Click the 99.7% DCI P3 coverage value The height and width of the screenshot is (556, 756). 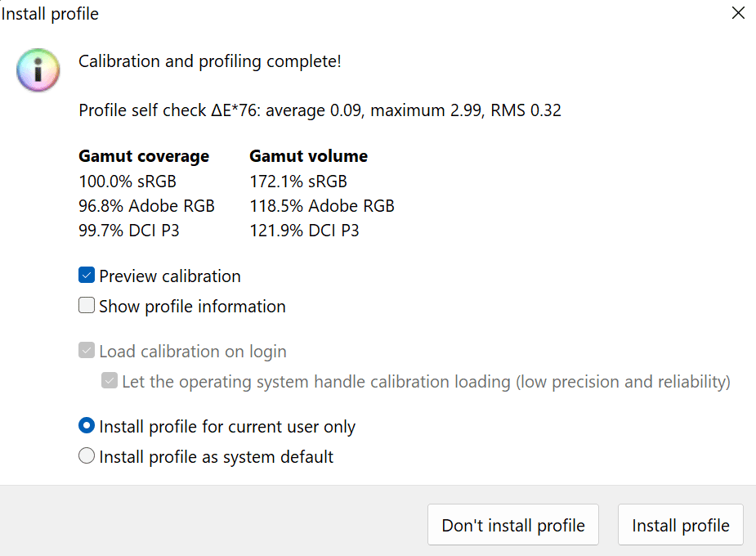coord(129,231)
